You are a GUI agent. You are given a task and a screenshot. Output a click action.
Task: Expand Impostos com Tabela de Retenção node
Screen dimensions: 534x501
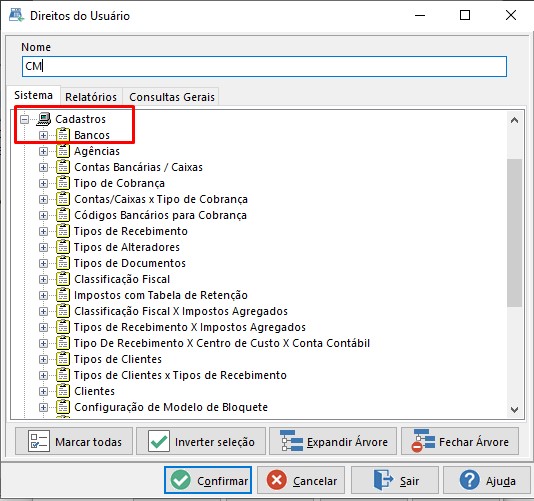coord(43,295)
